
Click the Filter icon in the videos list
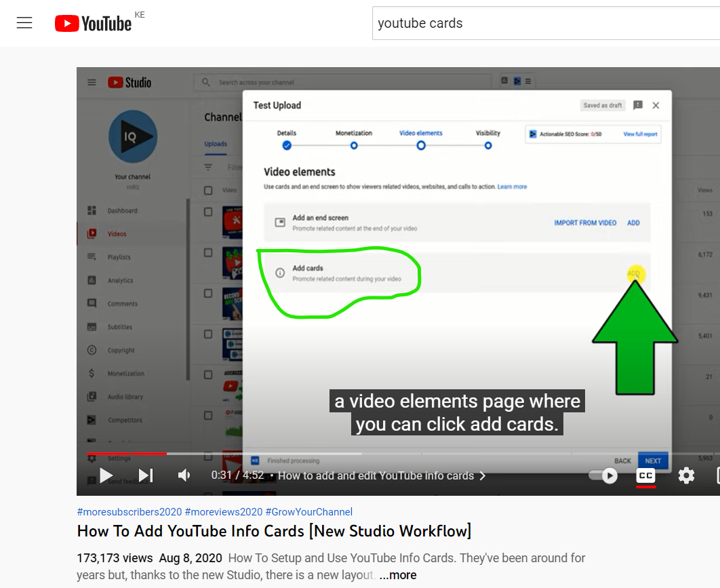[x=208, y=168]
